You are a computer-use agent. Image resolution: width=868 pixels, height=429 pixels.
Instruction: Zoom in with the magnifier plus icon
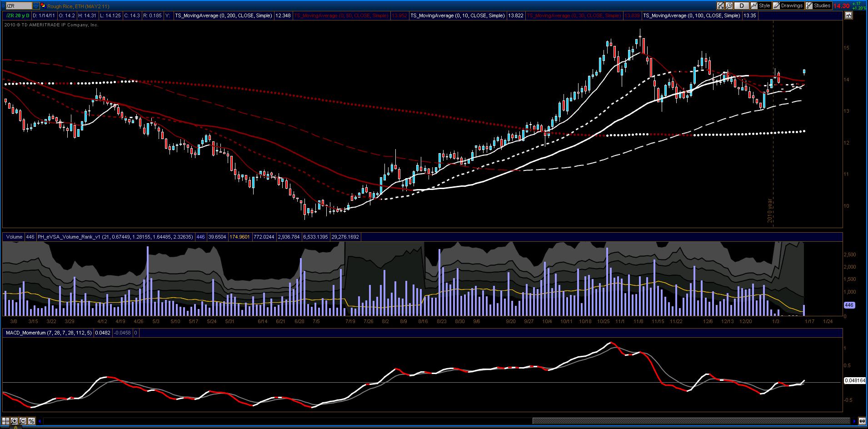15,421
